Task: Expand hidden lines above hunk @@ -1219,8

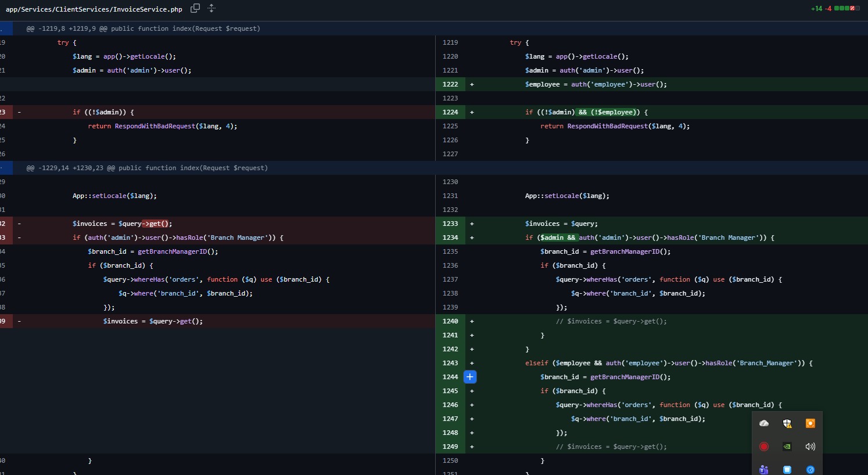Action: point(6,28)
